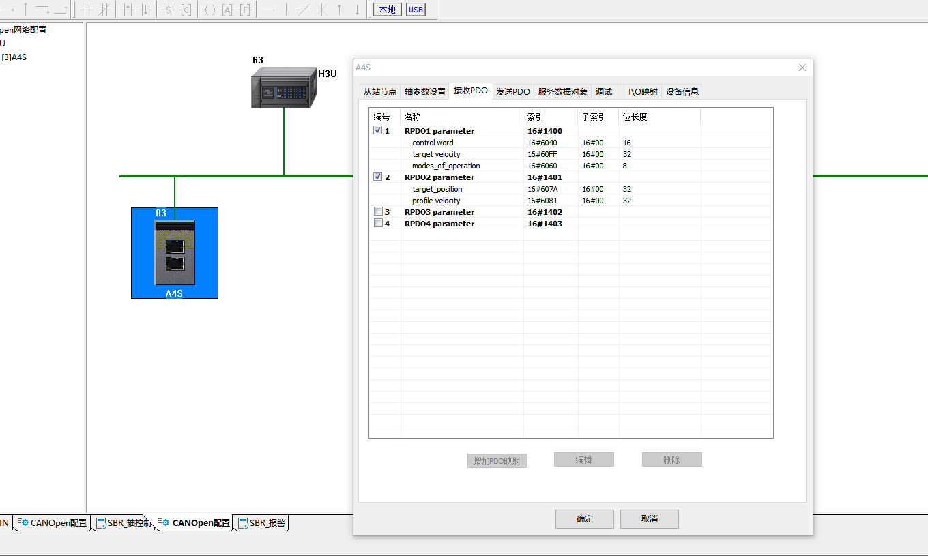Image resolution: width=928 pixels, height=560 pixels.
Task: Click the 索引 column header
Action: click(x=551, y=117)
